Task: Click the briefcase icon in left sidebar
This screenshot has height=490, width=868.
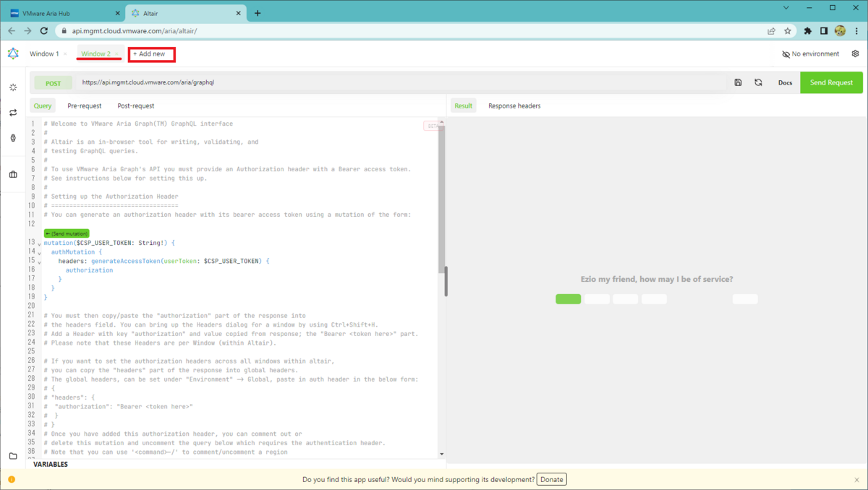Action: (x=13, y=174)
